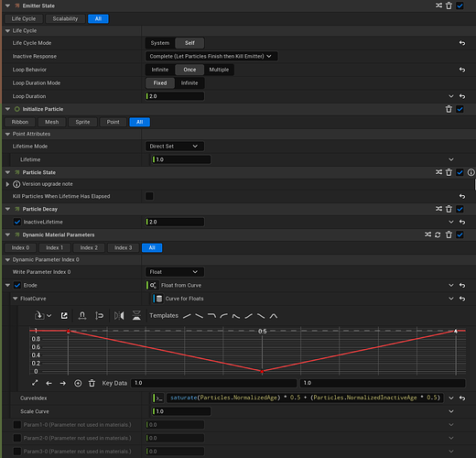Set Life Cycle Mode to System
The width and height of the screenshot is (476, 458).
160,43
